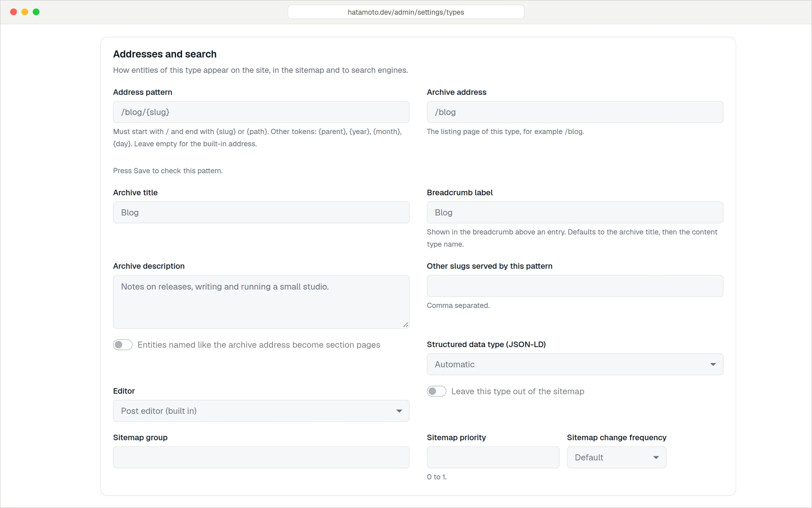Click the browser address bar URL
The width and height of the screenshot is (812, 508).
406,12
